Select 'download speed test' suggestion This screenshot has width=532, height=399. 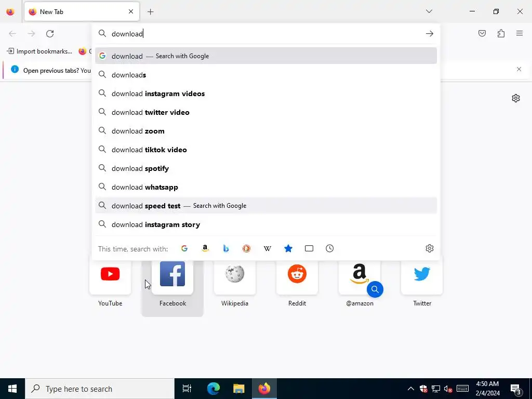pos(266,206)
